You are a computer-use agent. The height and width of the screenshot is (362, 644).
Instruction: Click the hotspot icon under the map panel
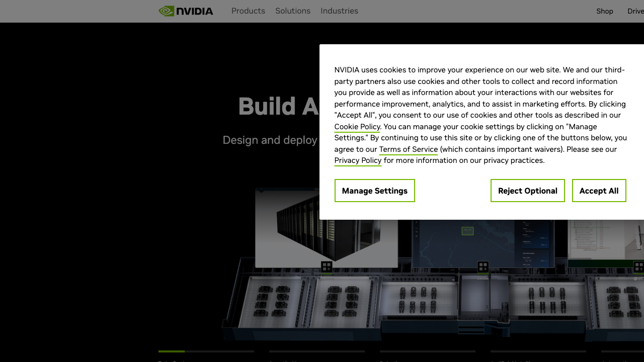(483, 267)
